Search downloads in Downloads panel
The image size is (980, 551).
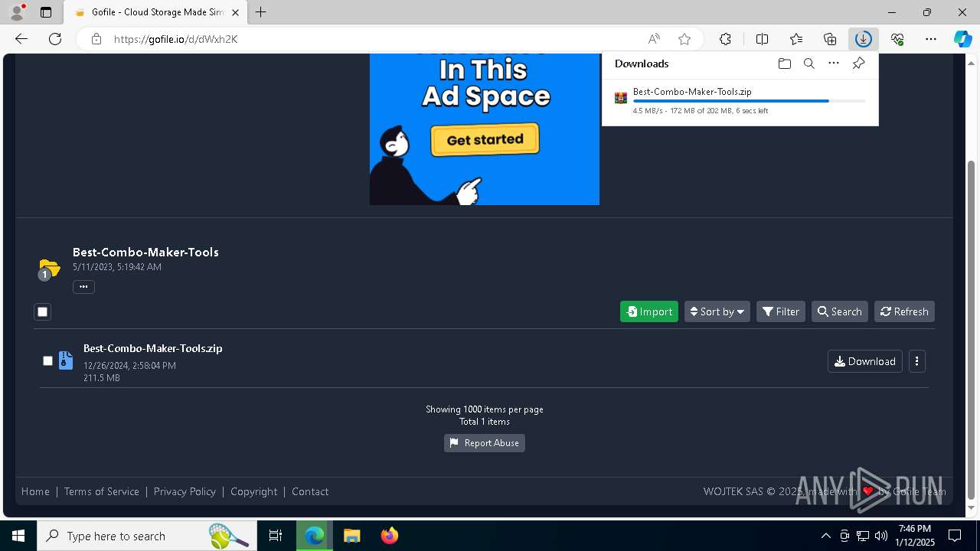tap(808, 64)
